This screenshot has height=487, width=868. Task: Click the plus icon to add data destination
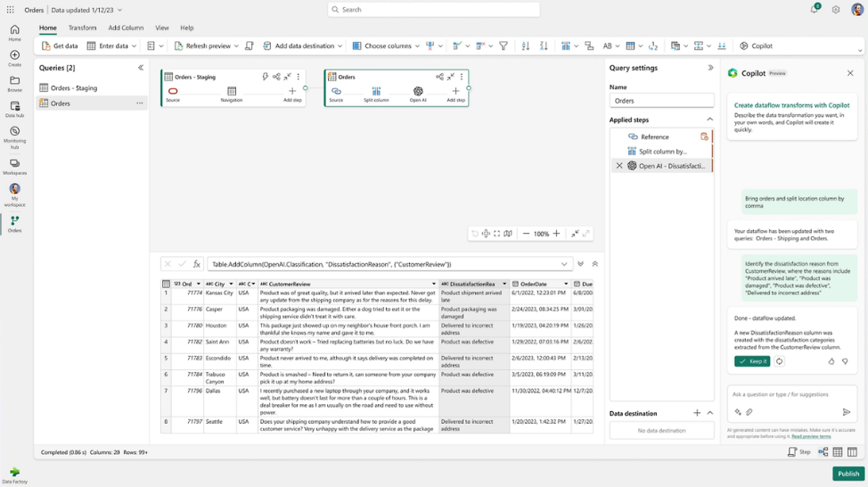[x=697, y=413]
